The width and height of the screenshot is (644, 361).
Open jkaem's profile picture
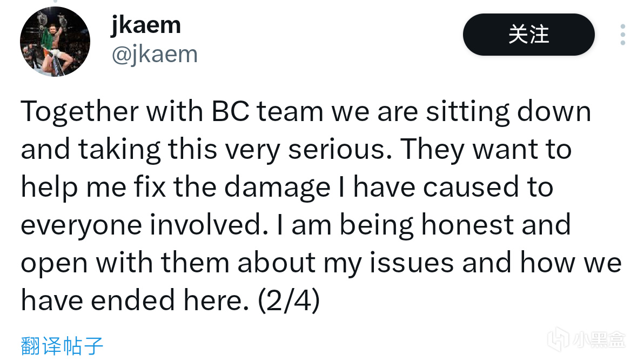click(55, 42)
